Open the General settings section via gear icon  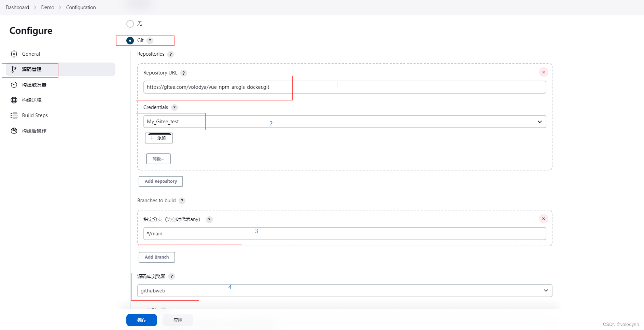14,54
